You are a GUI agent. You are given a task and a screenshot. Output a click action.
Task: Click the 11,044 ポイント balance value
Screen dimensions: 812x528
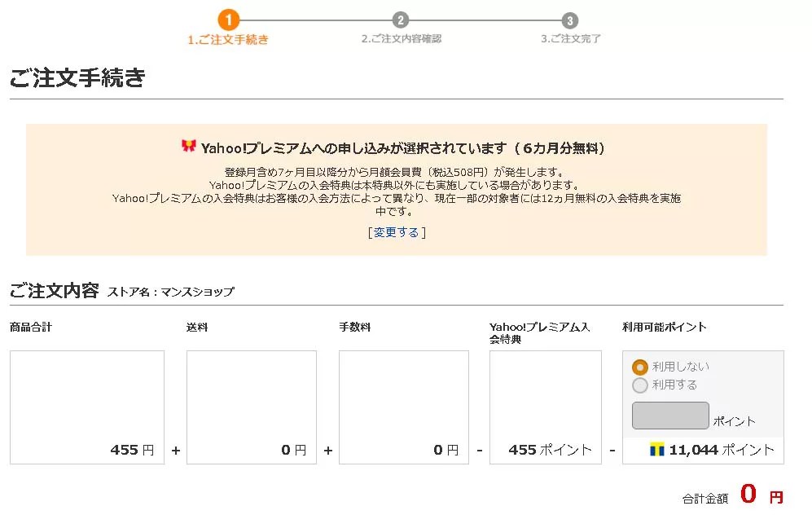tap(722, 450)
